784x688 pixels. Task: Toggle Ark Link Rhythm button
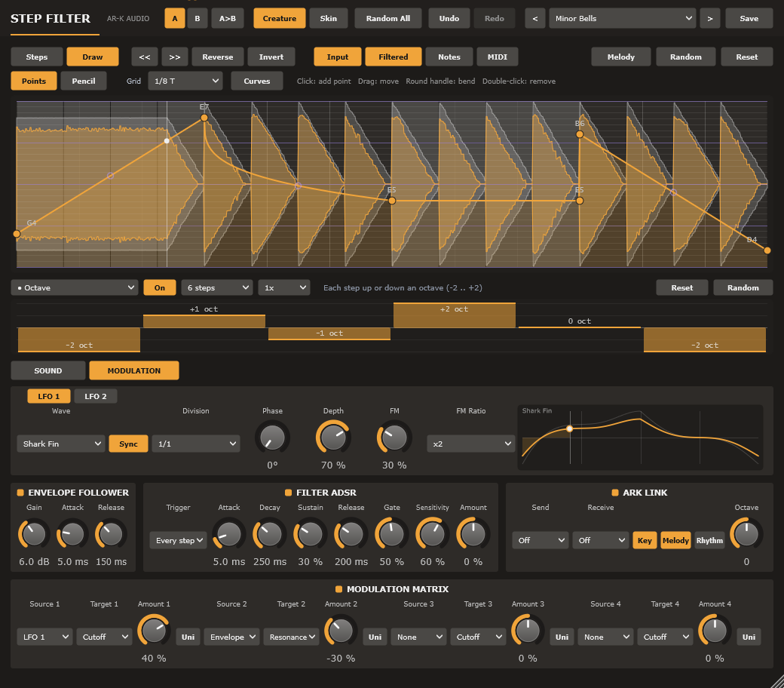pos(709,540)
